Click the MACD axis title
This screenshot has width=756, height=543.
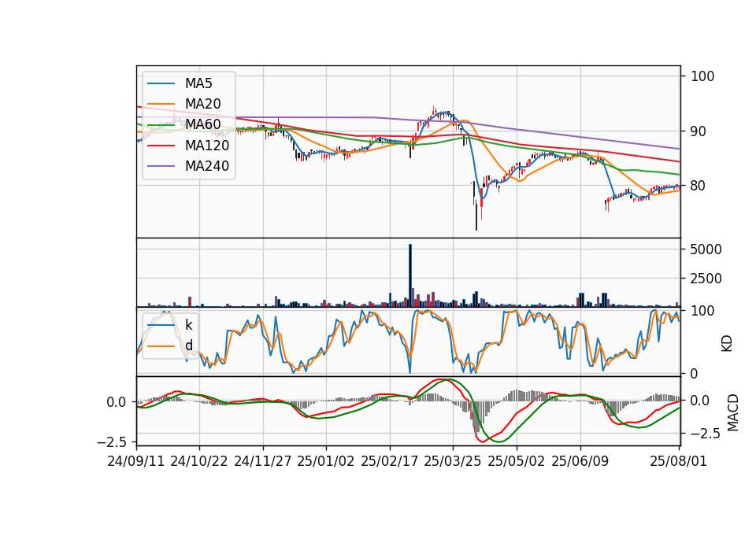tap(733, 412)
